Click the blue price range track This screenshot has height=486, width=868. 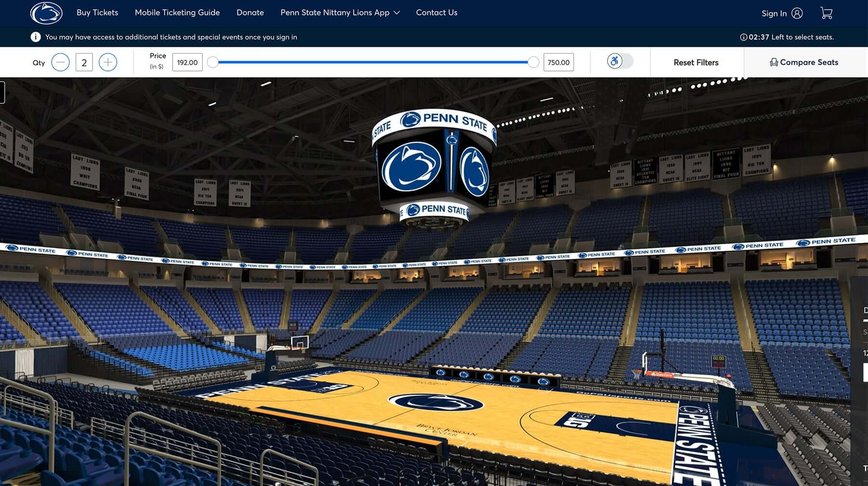373,62
